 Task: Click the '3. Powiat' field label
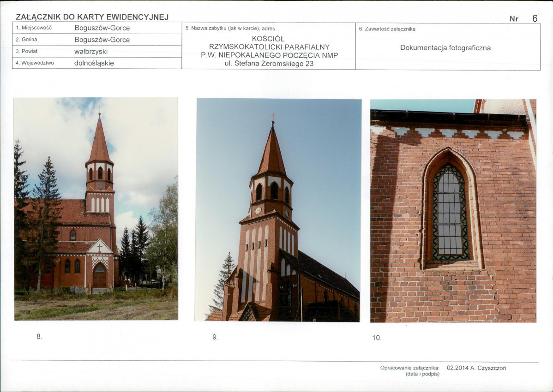pyautogui.click(x=27, y=51)
